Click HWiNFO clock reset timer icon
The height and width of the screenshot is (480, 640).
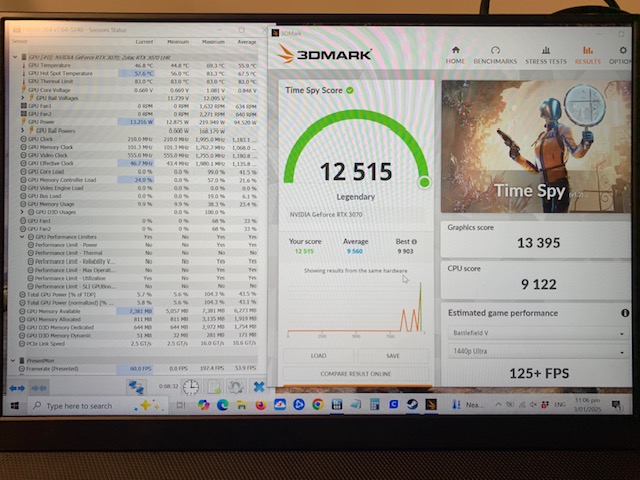tap(191, 387)
